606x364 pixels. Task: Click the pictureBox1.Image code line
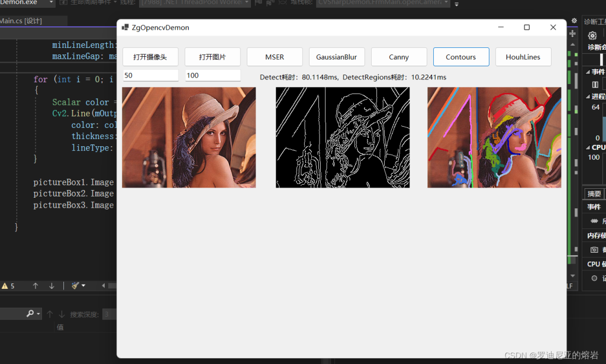click(x=73, y=182)
